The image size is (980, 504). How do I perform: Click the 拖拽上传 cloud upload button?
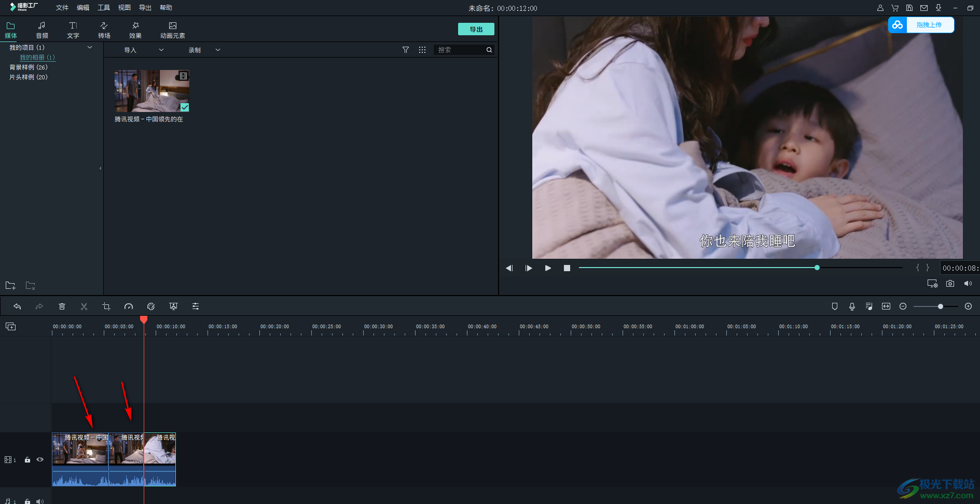click(921, 25)
